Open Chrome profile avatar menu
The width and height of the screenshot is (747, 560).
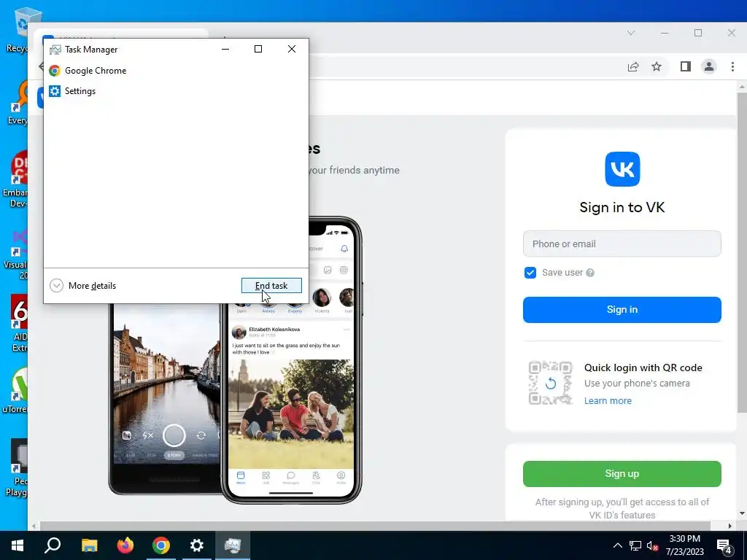click(709, 66)
